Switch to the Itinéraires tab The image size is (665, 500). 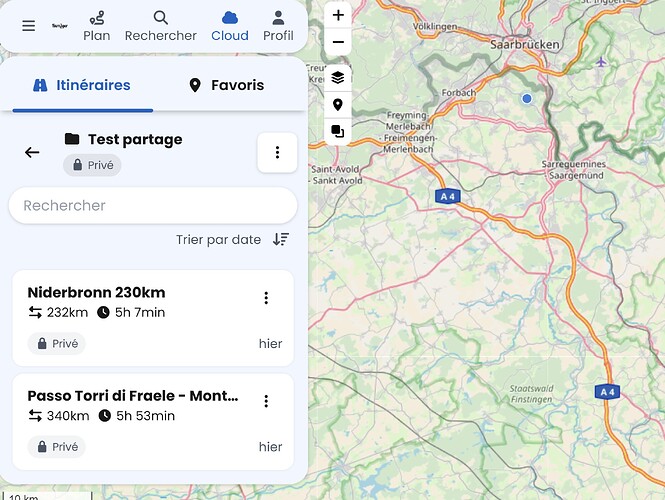(x=82, y=85)
